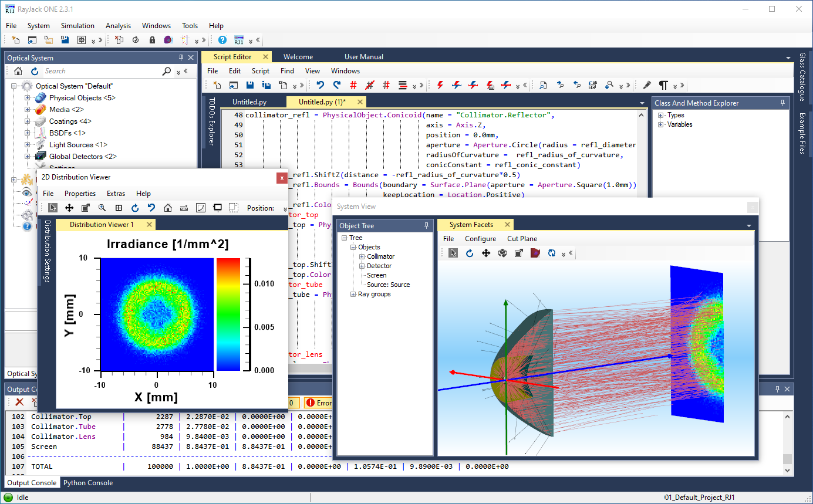Expand the Global Detectors <2> node

click(27, 157)
